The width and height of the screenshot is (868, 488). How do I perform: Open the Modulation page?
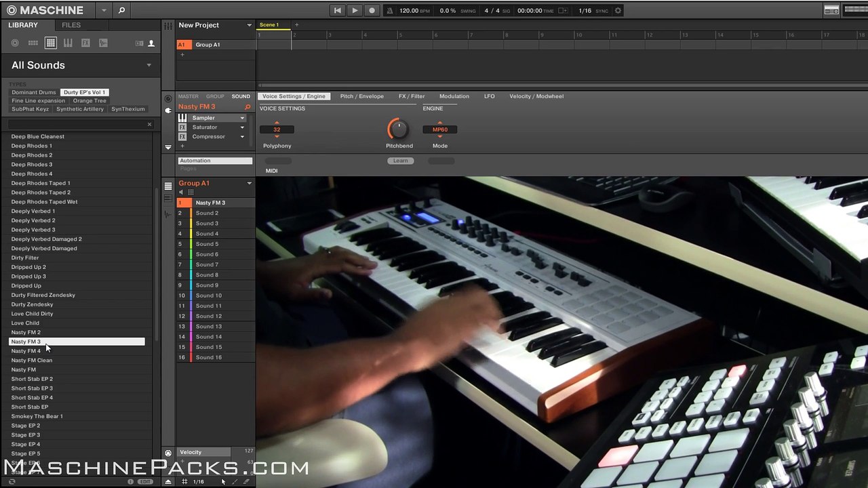point(454,96)
